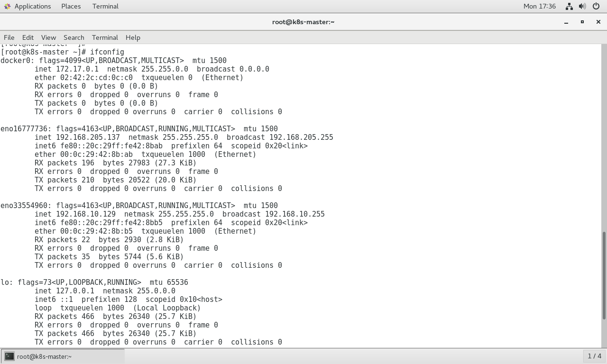The image size is (607, 364).
Task: Open the Terminal app menu in top panel
Action: 105,6
